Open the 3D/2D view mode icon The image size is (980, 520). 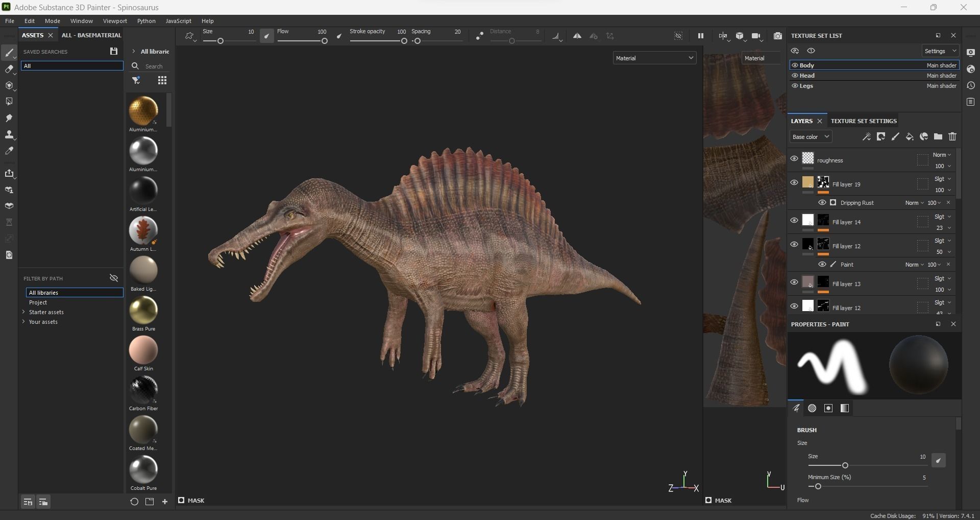[723, 36]
